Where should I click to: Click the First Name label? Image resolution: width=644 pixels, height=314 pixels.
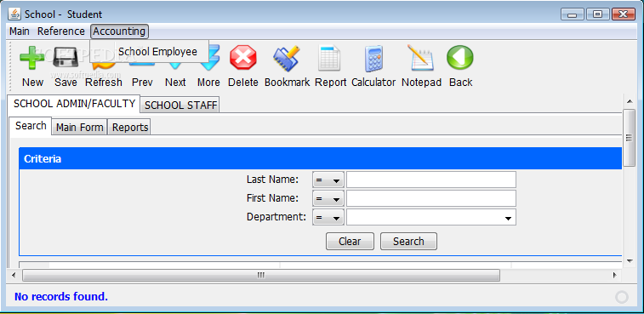pyautogui.click(x=273, y=198)
